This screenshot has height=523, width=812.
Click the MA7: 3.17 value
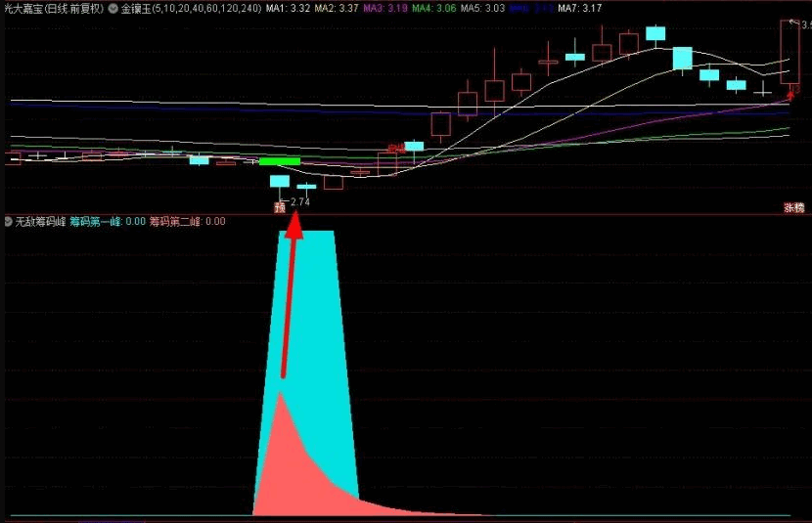click(x=580, y=8)
